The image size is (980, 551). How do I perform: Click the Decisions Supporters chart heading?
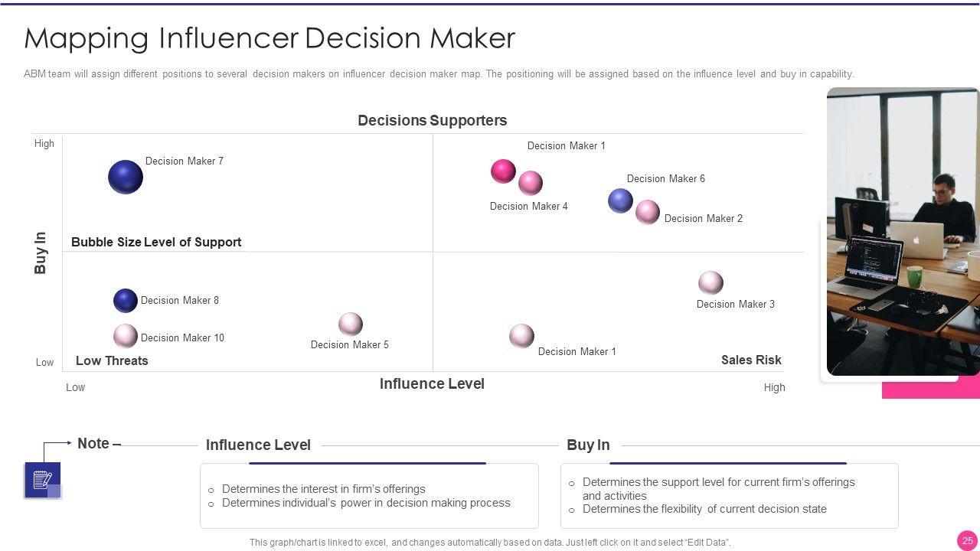[432, 120]
